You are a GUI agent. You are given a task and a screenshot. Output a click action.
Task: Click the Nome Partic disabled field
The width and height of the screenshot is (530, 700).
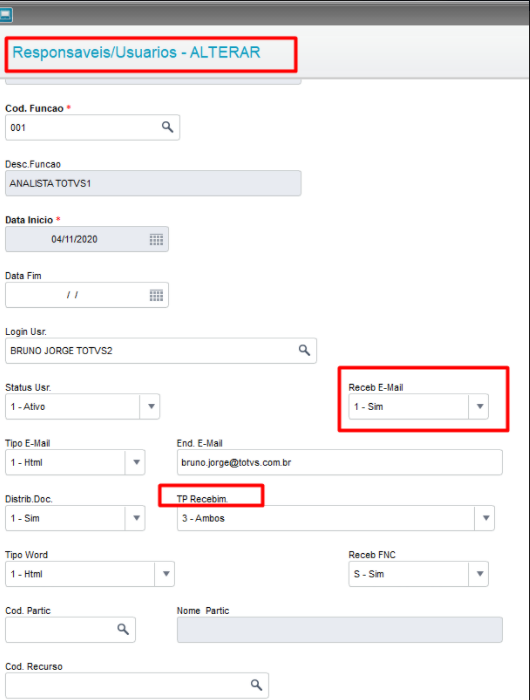click(340, 630)
